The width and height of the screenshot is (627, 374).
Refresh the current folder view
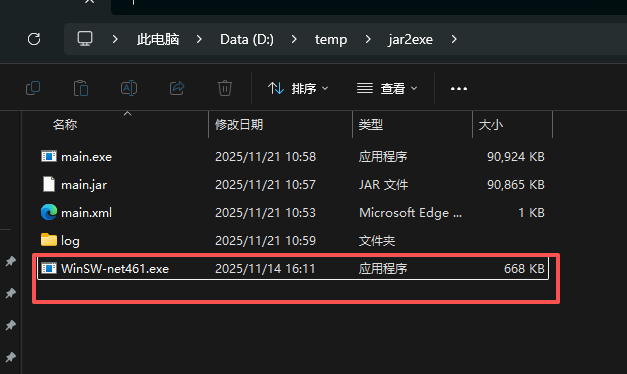click(34, 39)
